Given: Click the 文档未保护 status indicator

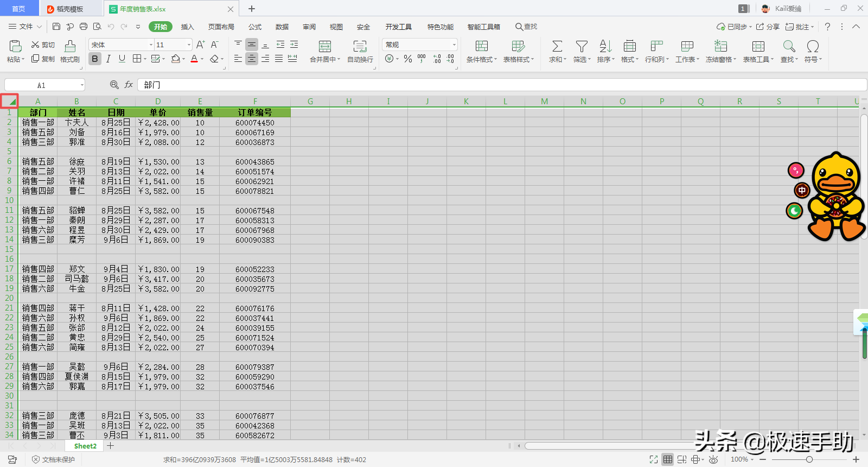Looking at the screenshot, I should 53,459.
